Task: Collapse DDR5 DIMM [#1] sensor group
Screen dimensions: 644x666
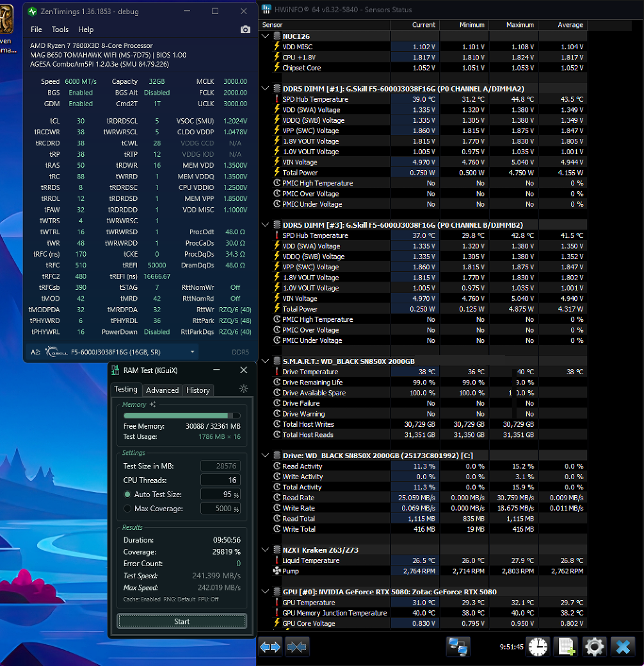Action: coord(266,88)
